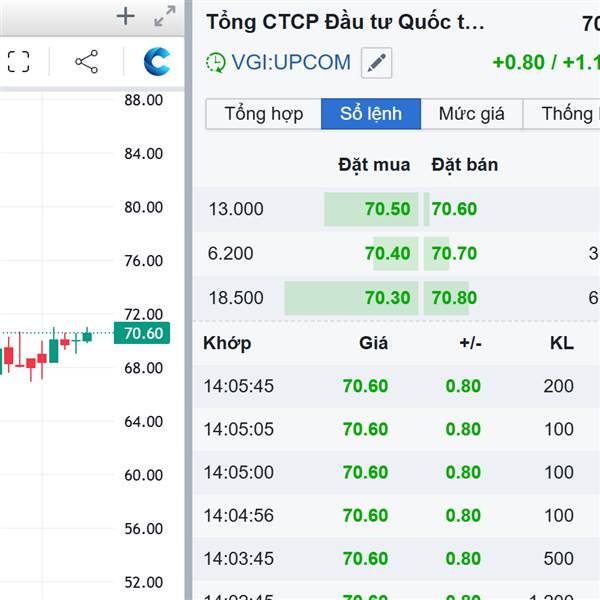Click the company name Tổng CTCP Đầu tư Quốc t...
This screenshot has height=600, width=600.
pos(345,22)
